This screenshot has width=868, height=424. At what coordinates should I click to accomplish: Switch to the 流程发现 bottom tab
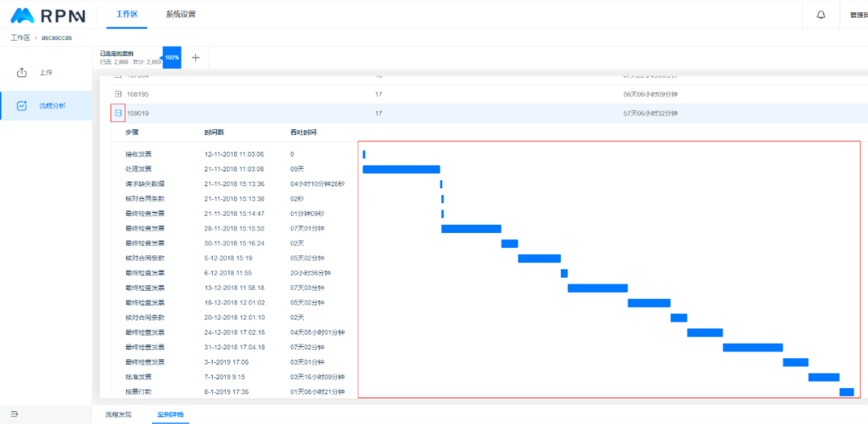point(118,414)
